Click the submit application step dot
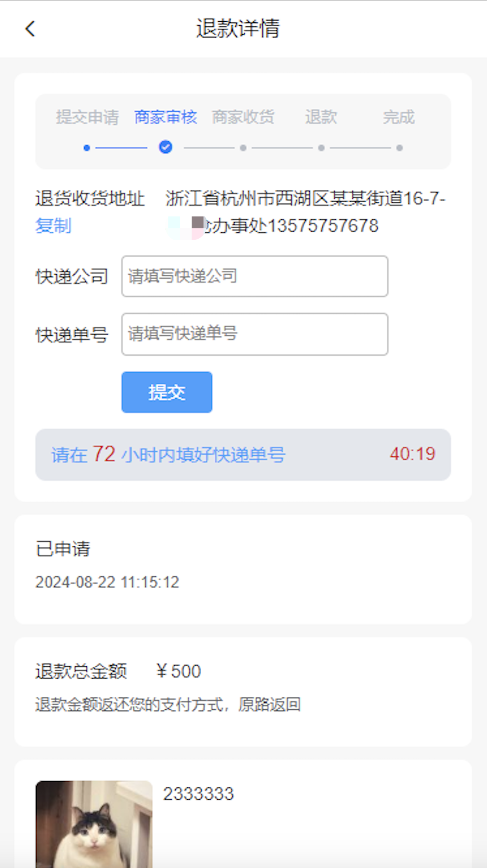This screenshot has width=487, height=868. [x=87, y=148]
